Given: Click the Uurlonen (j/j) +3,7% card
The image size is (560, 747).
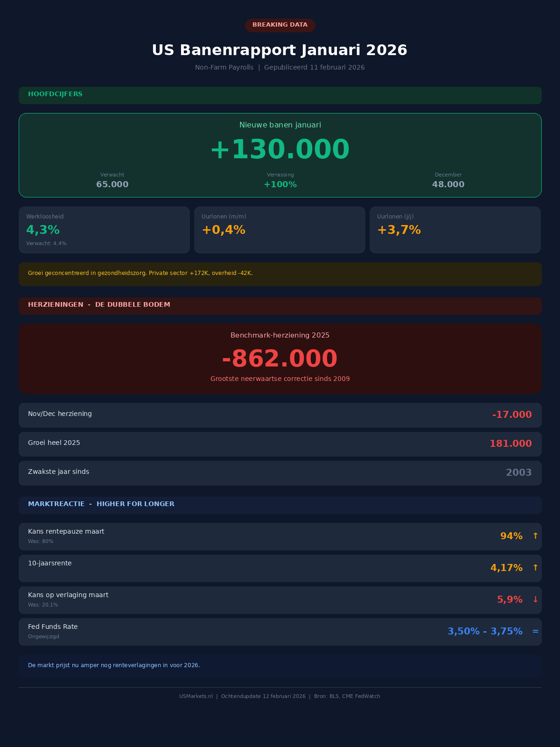Looking at the screenshot, I should coord(455,230).
